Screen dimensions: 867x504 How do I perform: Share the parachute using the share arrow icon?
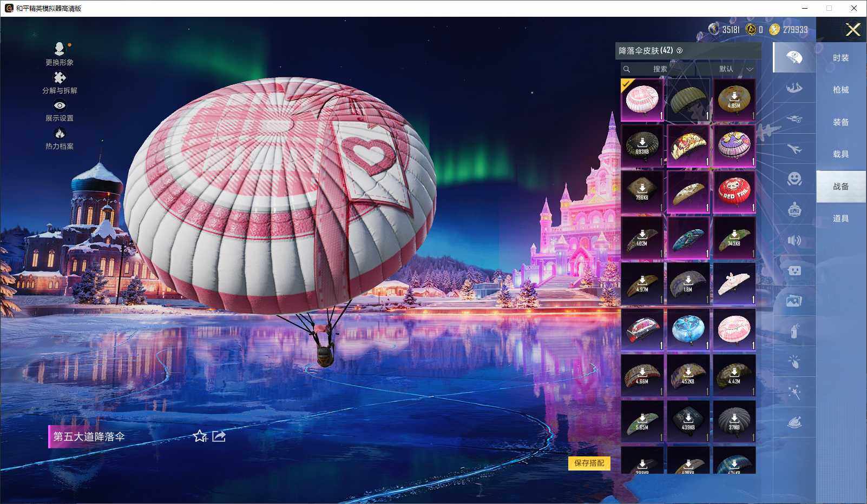219,436
